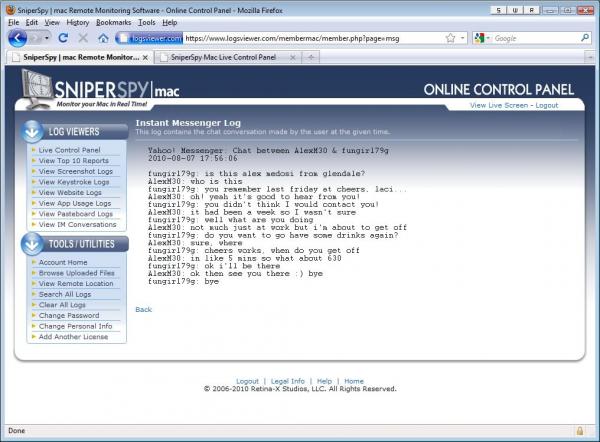Click the Log Viewers down-arrow icon
The height and width of the screenshot is (442, 600).
(32, 131)
